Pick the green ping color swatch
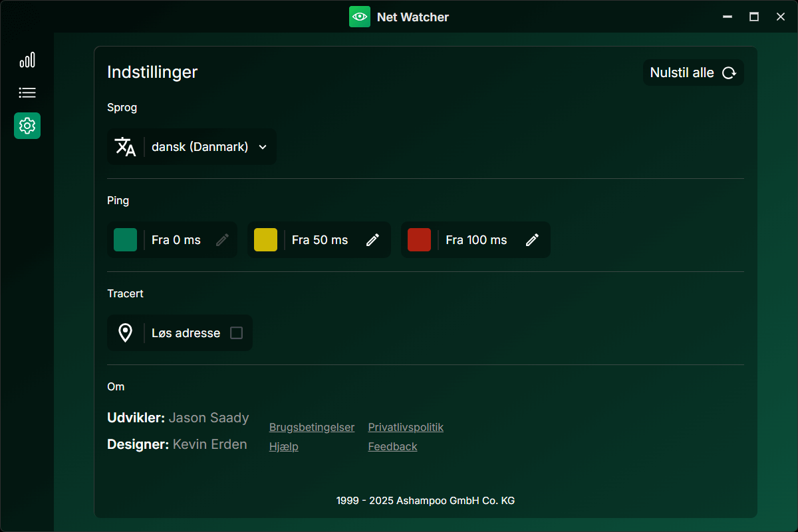The image size is (798, 532). (125, 239)
